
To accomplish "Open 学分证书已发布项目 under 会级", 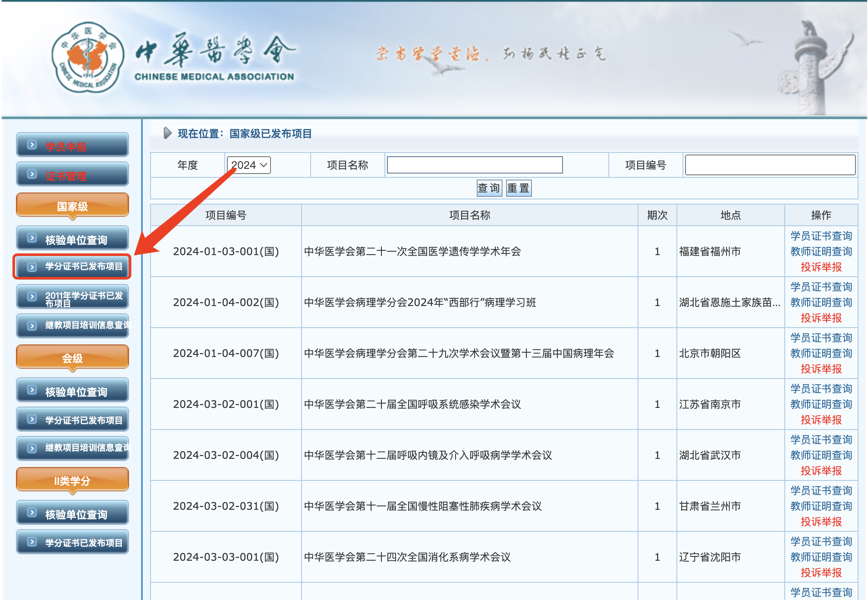I will 72,420.
